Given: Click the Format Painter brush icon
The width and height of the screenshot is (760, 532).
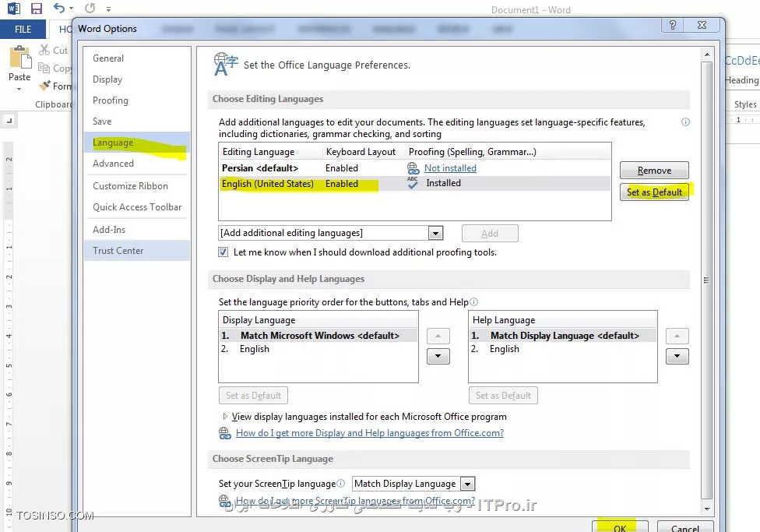Looking at the screenshot, I should (x=44, y=86).
